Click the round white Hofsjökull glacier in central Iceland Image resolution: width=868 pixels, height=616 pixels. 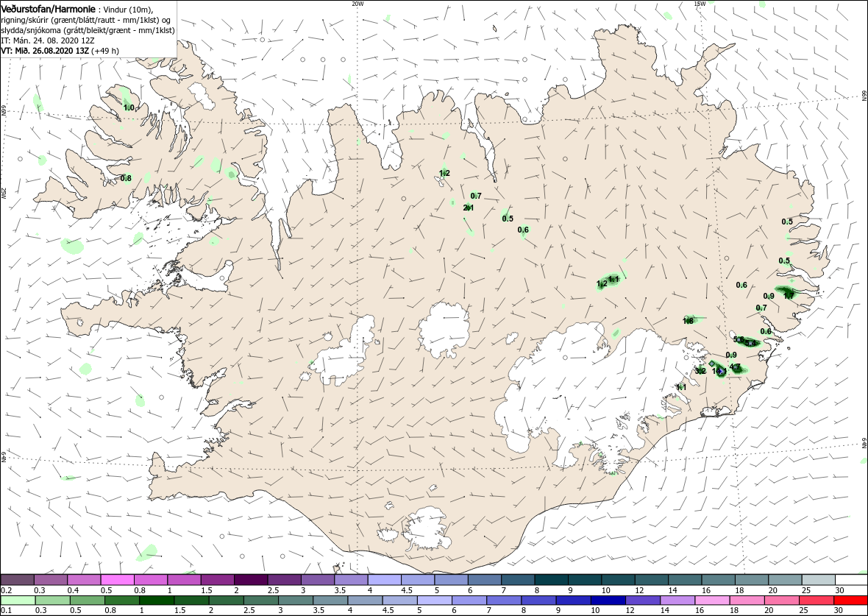[x=444, y=331]
